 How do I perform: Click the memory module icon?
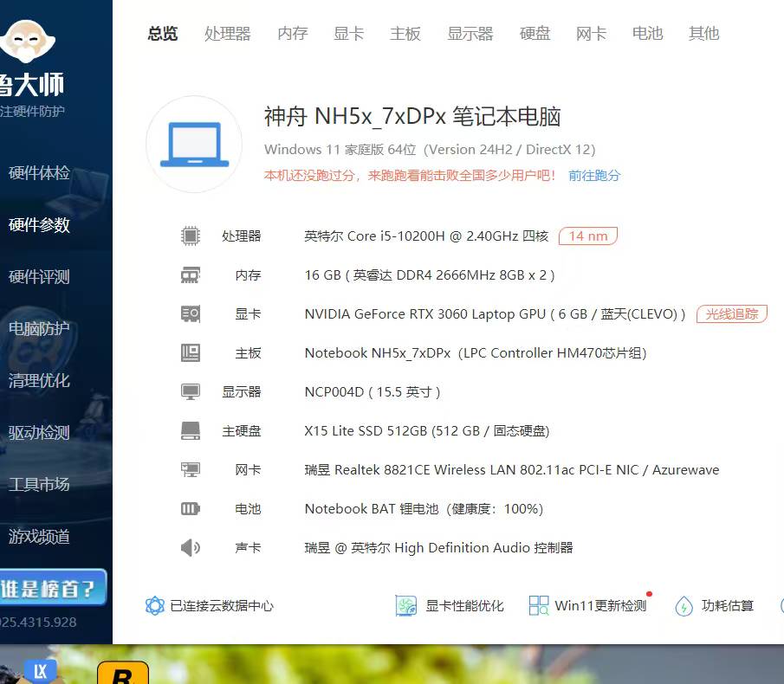pyautogui.click(x=190, y=274)
